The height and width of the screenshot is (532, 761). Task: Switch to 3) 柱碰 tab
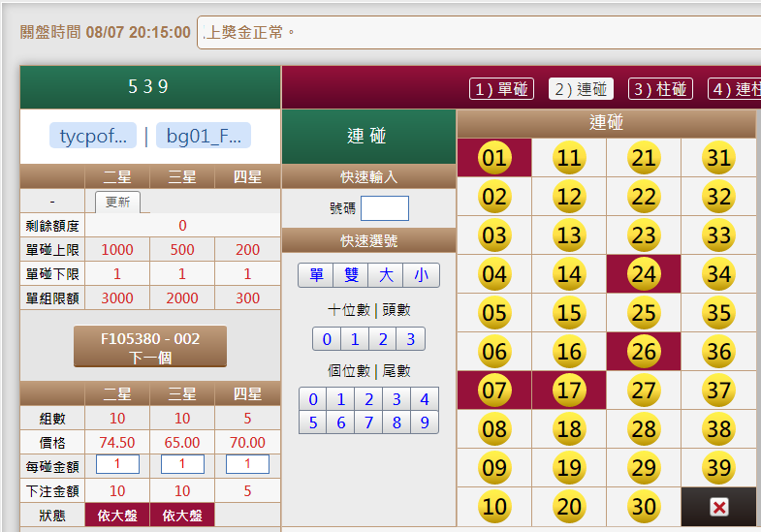pyautogui.click(x=660, y=89)
